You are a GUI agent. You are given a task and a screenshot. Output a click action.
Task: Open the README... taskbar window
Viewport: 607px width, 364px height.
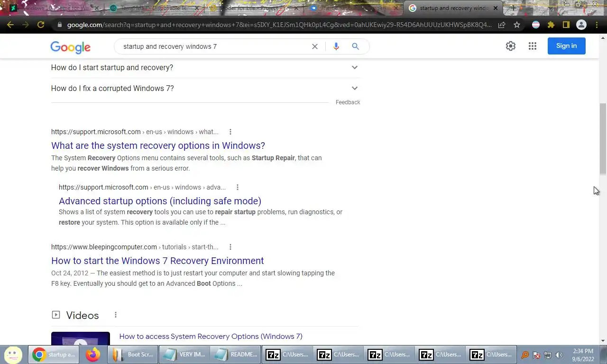(235, 355)
